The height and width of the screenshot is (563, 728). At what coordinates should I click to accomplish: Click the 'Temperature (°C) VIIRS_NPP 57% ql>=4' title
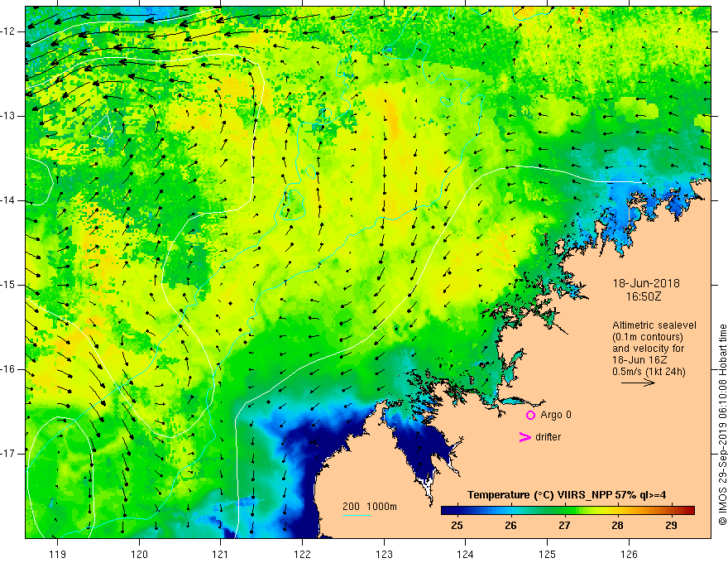(567, 495)
